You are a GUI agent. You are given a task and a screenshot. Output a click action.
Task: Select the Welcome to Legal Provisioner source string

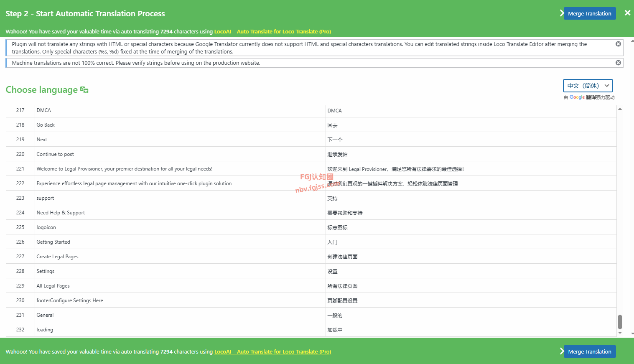pyautogui.click(x=124, y=168)
